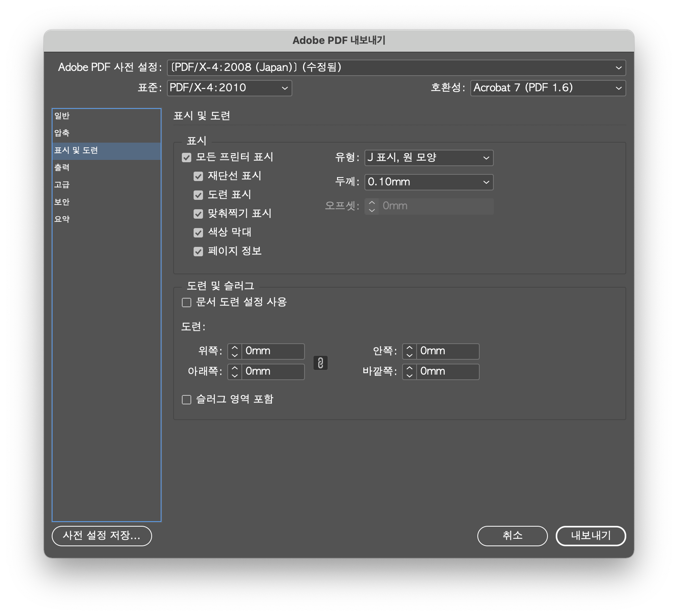Open 두께 0.10mm dropdown
Viewport: 678px width, 616px height.
point(429,182)
